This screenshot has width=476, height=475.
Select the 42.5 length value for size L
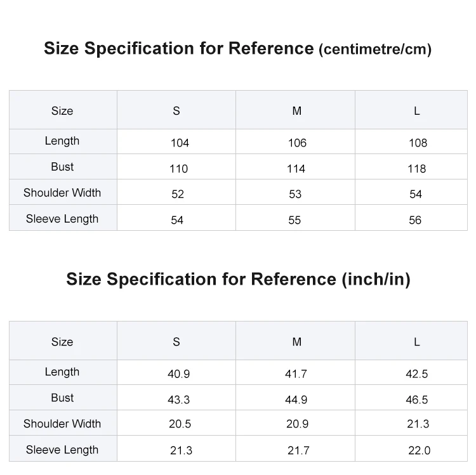pyautogui.click(x=417, y=374)
